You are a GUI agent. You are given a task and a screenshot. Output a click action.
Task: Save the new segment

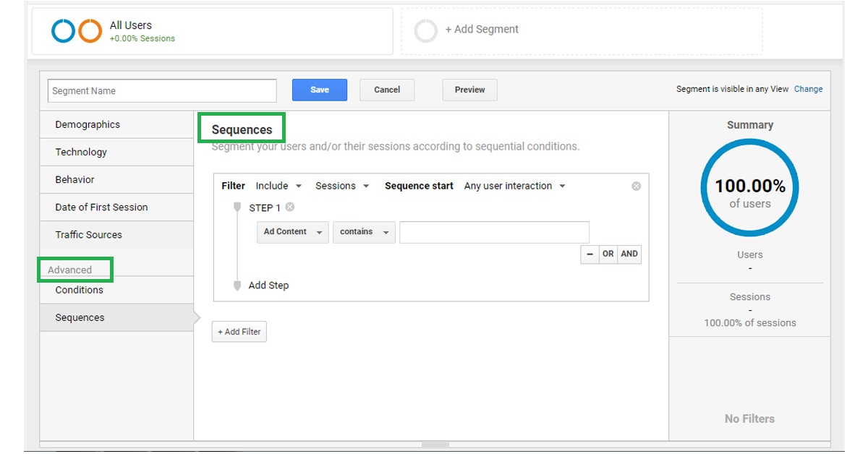pyautogui.click(x=319, y=90)
